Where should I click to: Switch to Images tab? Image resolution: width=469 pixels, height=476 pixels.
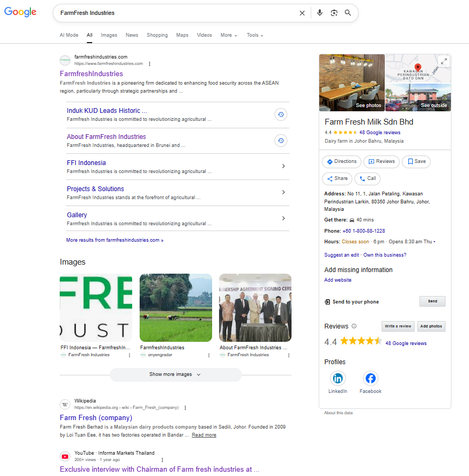pos(109,35)
